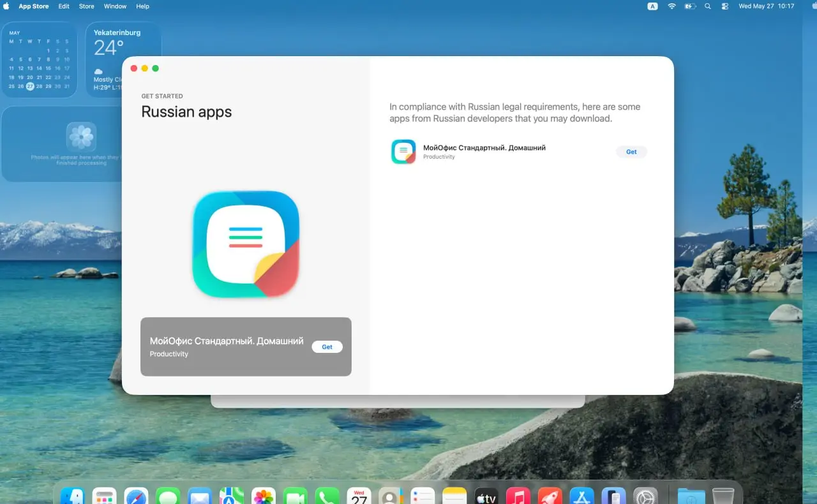Screen dimensions: 817x504
Task: Open МойОфис Стандартный. Домашний title in the list
Action: pyautogui.click(x=484, y=147)
